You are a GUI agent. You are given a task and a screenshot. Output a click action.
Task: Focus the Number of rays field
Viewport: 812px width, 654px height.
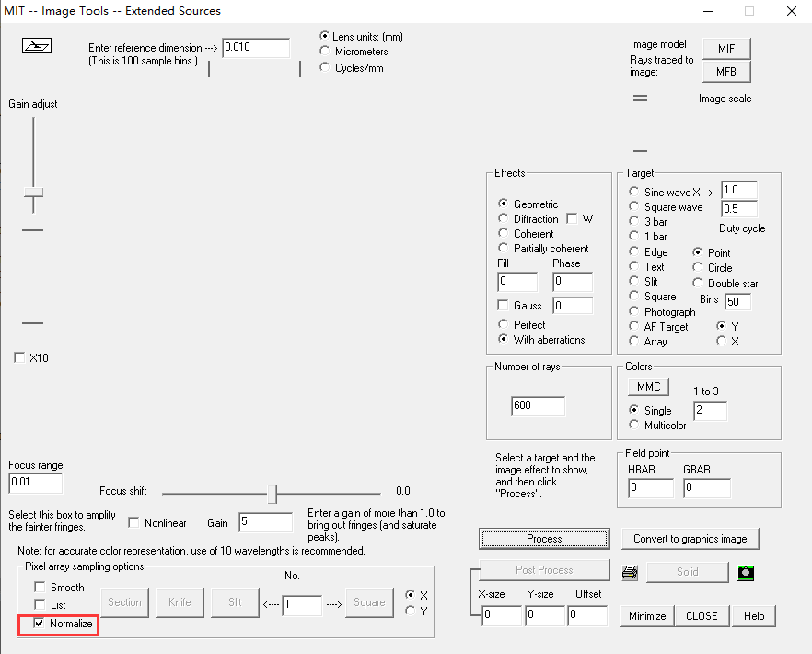click(x=538, y=406)
